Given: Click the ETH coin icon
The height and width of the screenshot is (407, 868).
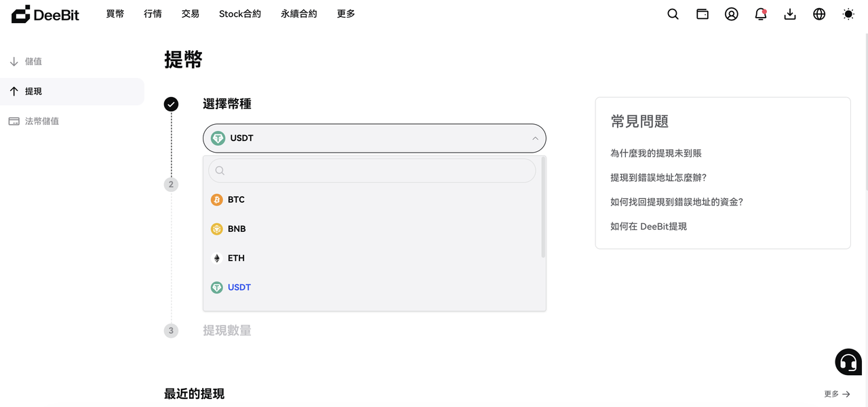Looking at the screenshot, I should pyautogui.click(x=216, y=258).
